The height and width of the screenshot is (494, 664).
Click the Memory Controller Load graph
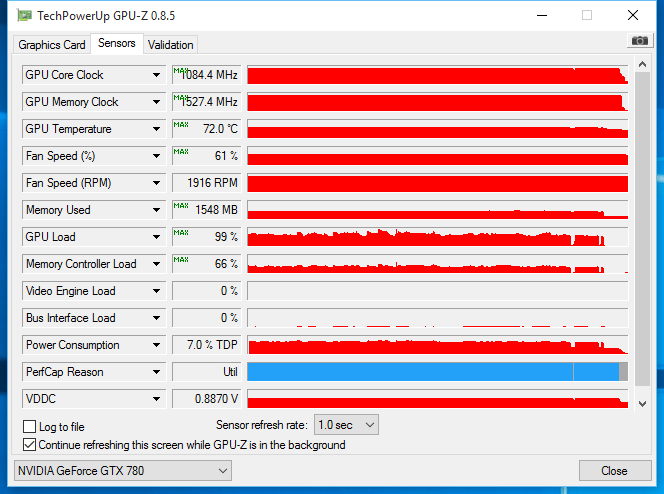tap(437, 264)
